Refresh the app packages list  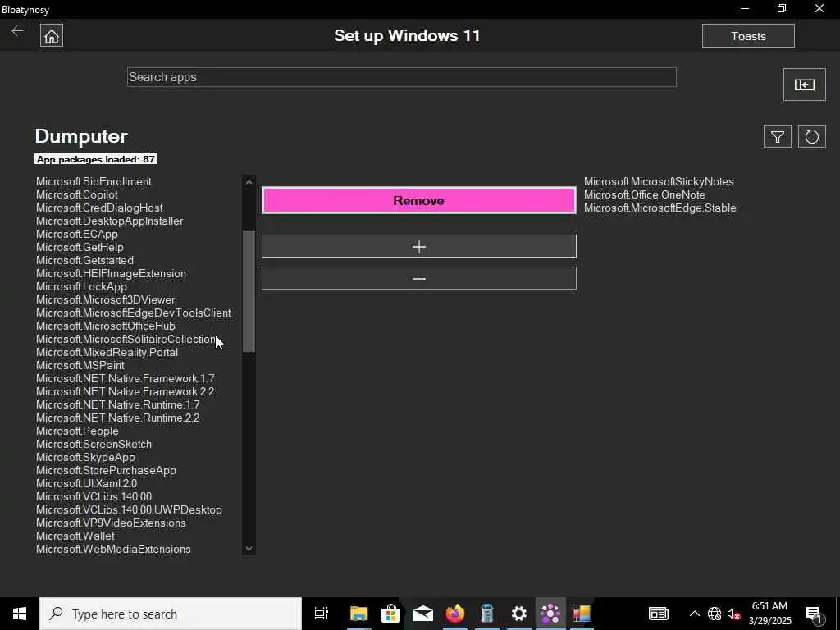click(x=811, y=137)
